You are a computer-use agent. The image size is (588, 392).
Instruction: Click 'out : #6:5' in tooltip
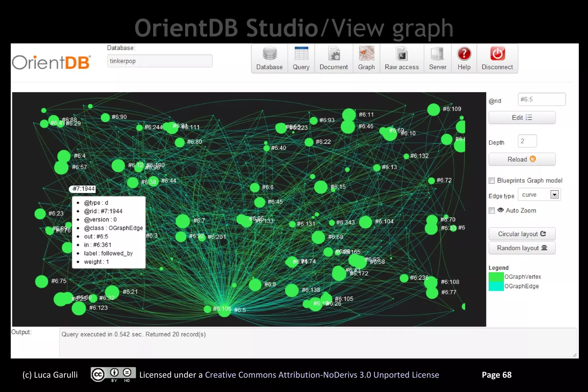point(96,236)
